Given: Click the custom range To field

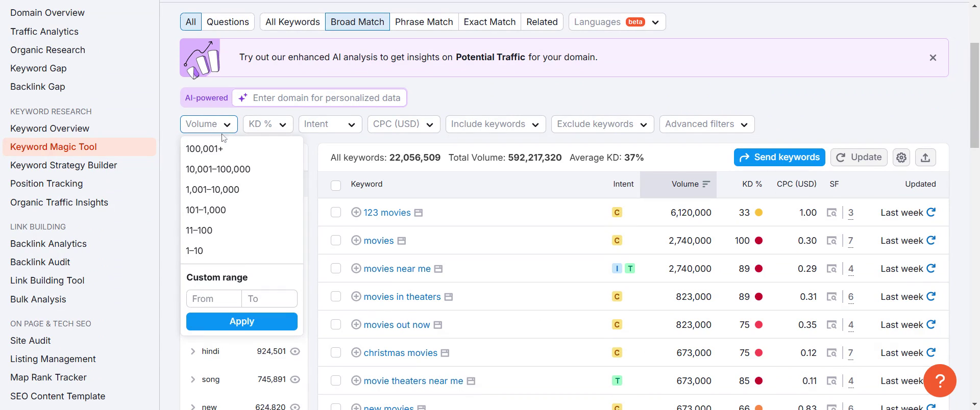Looking at the screenshot, I should coord(269,299).
